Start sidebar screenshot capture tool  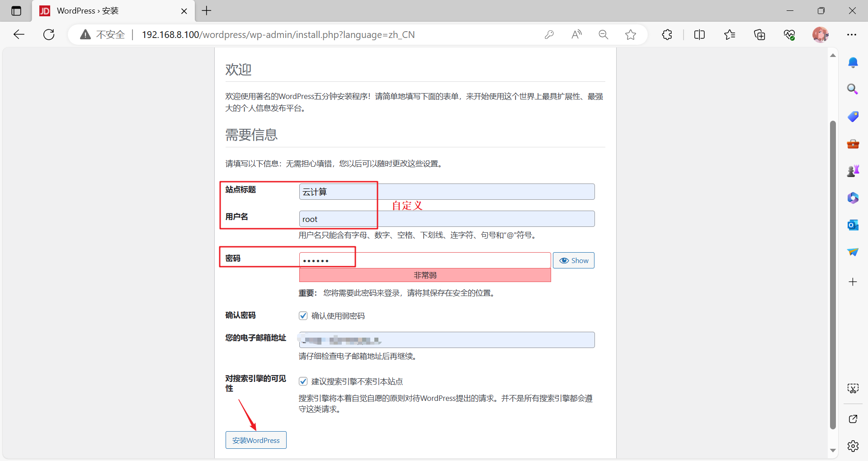point(853,388)
